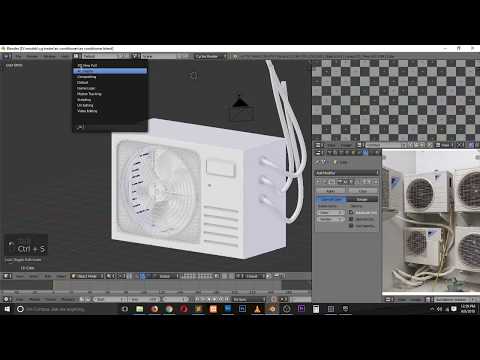Click the air conditioner reference photo
Image resolution: width=480 pixels, height=360 pixels.
[431, 222]
